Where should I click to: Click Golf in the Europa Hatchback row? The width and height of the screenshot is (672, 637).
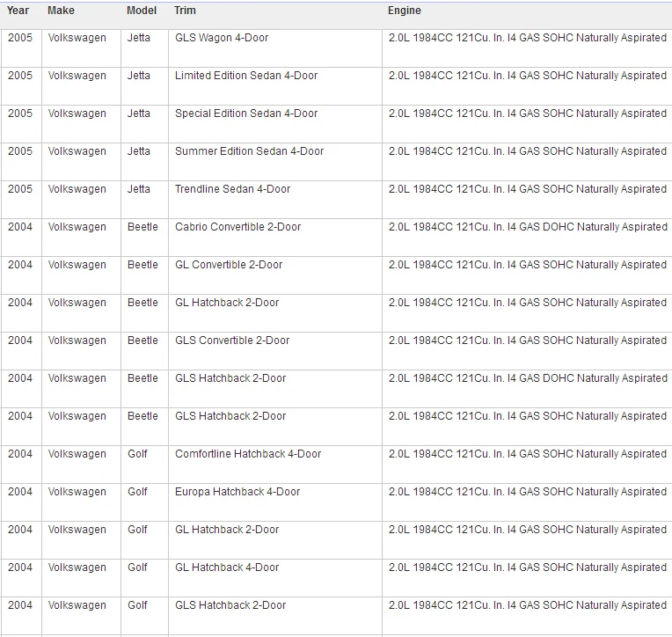(137, 492)
